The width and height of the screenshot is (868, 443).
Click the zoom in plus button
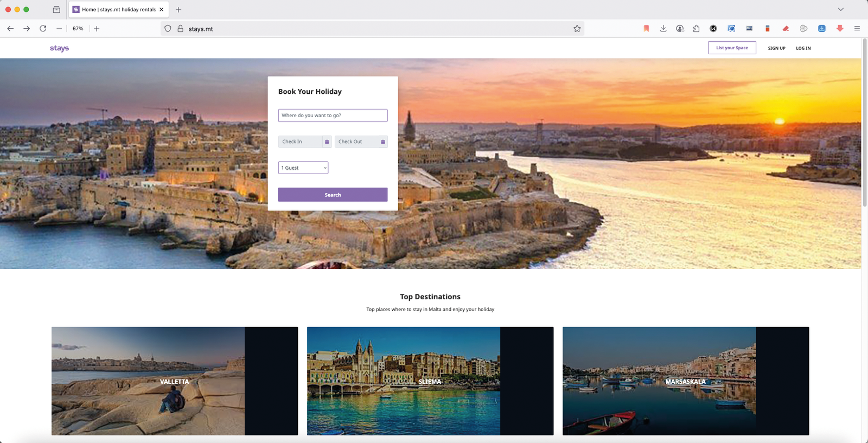coord(97,29)
